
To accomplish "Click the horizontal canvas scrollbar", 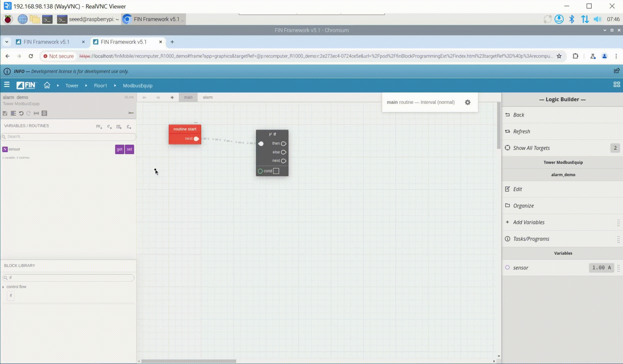I will (x=189, y=361).
